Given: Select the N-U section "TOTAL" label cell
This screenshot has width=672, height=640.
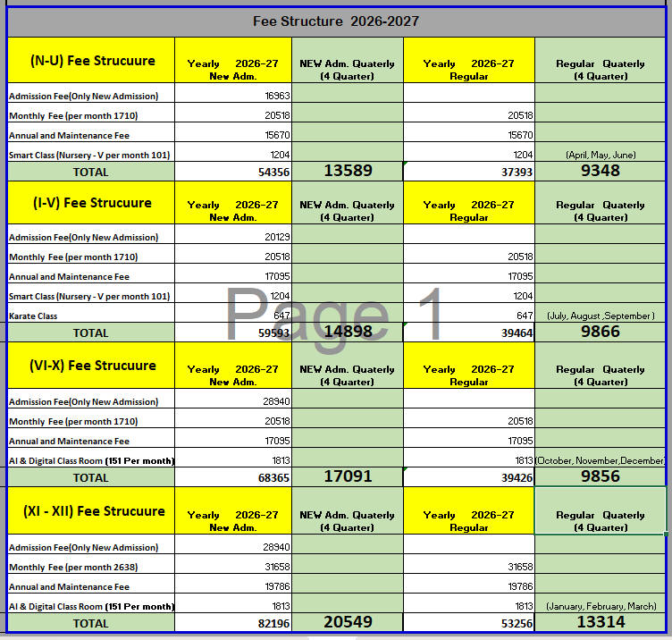Looking at the screenshot, I should [x=91, y=172].
